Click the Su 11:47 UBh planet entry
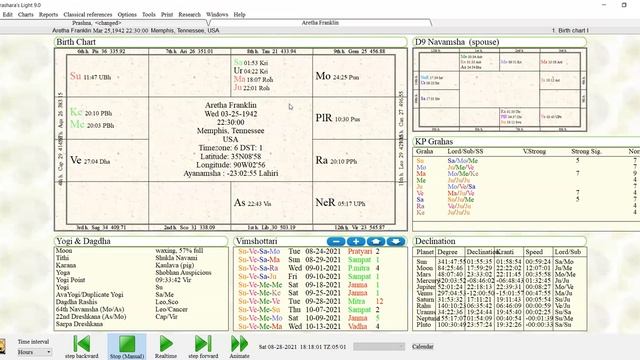The image size is (640, 360). click(x=90, y=76)
